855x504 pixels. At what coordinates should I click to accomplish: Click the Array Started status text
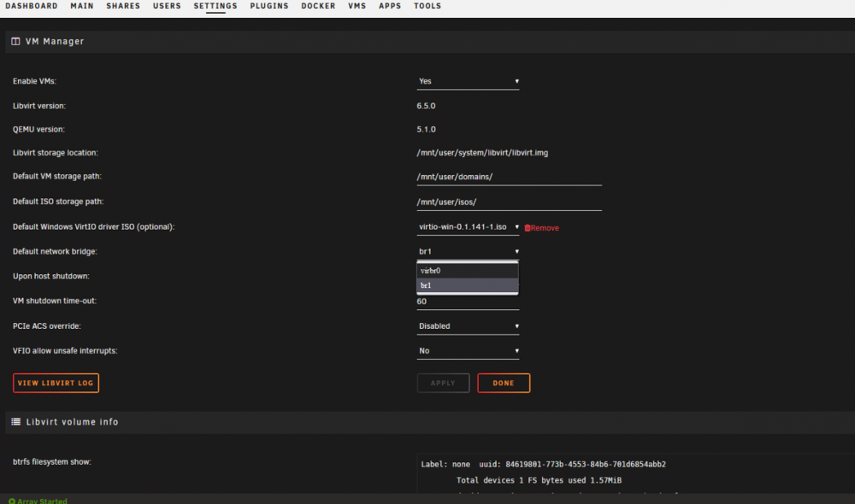click(42, 501)
